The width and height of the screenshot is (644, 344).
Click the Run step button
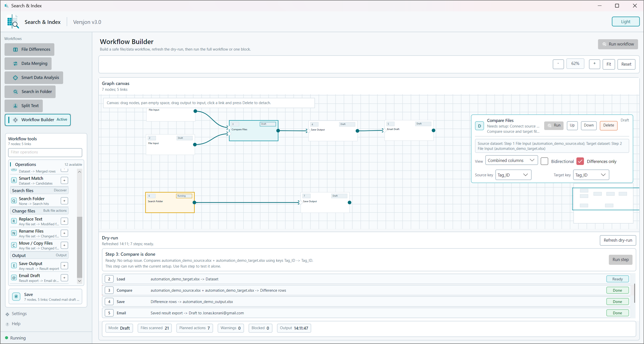pos(620,260)
